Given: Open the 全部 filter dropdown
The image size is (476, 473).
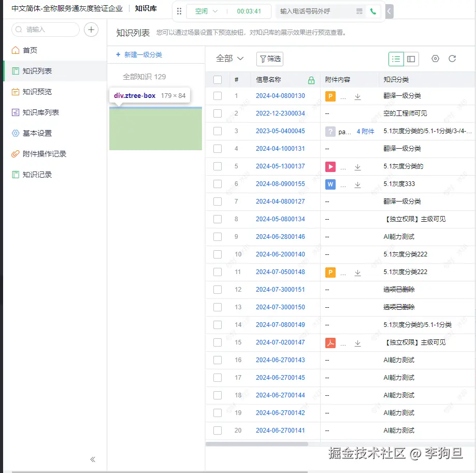Looking at the screenshot, I should click(230, 59).
